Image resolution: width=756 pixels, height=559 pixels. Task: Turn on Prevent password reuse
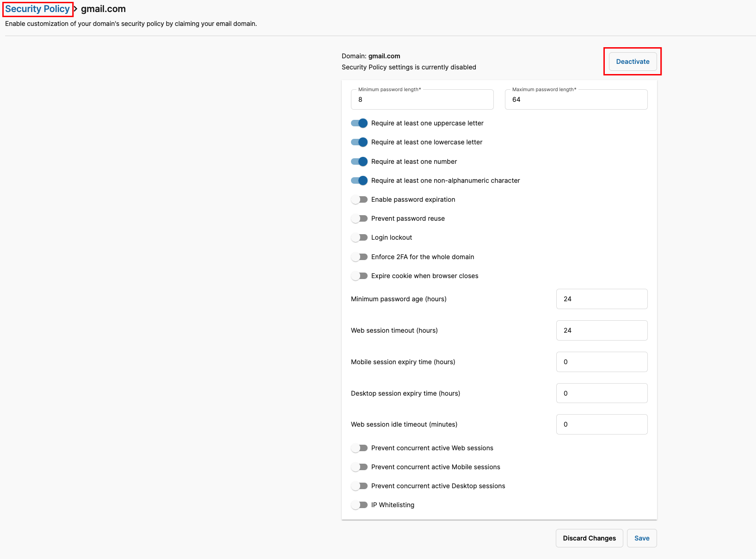coord(359,218)
